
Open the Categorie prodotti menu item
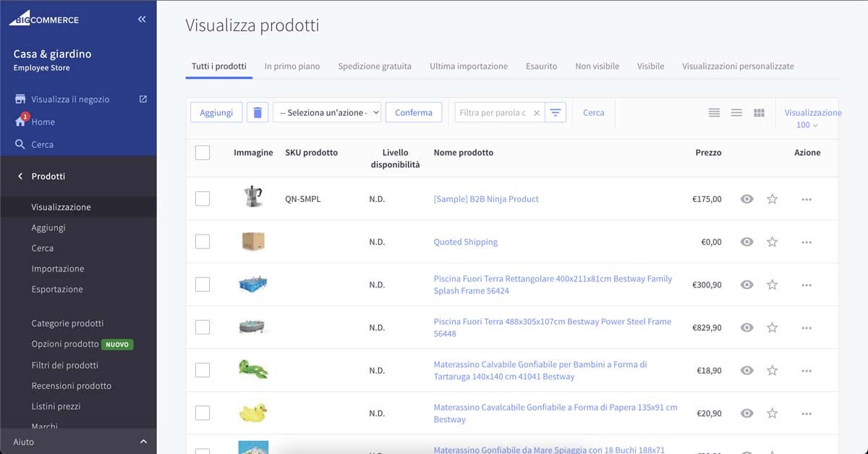click(67, 323)
